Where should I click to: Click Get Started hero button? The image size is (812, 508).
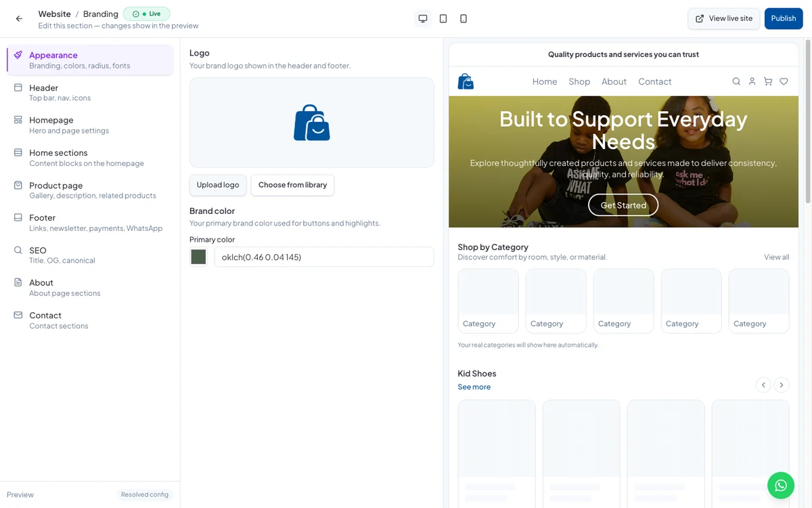pyautogui.click(x=623, y=205)
